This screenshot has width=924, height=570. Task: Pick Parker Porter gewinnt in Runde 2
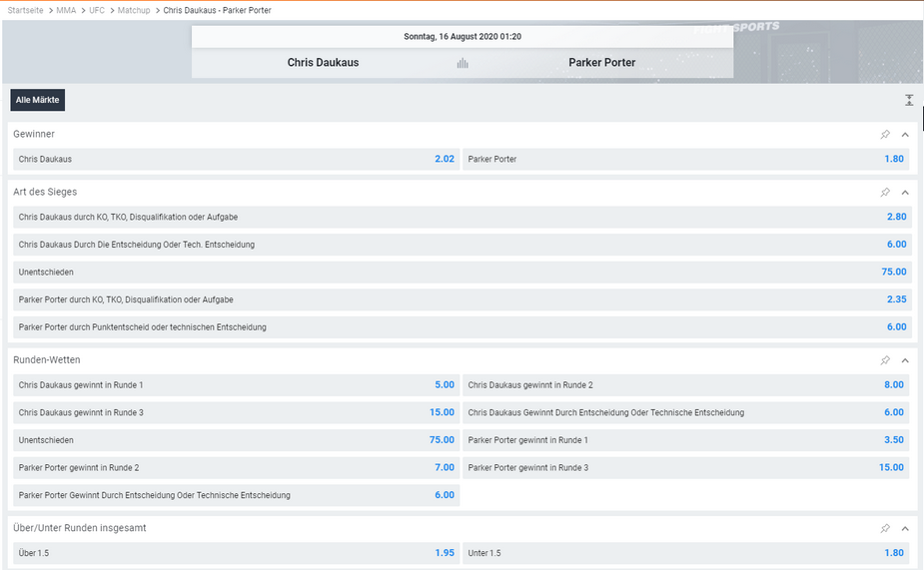pyautogui.click(x=237, y=468)
